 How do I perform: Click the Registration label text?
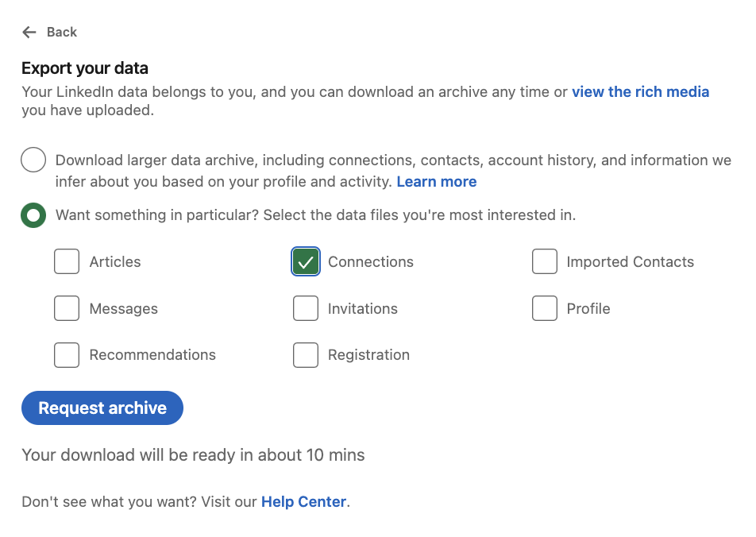pos(368,355)
